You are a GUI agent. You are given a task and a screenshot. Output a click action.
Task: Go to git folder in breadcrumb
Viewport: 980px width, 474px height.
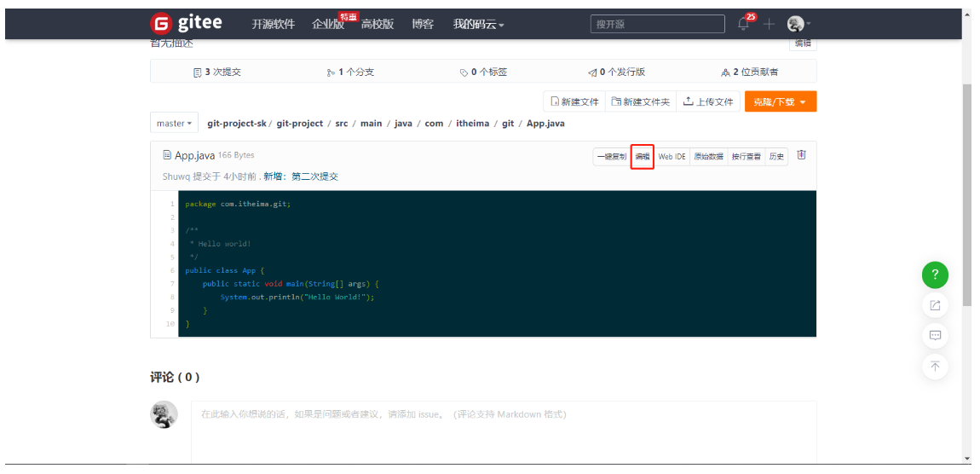click(x=508, y=124)
